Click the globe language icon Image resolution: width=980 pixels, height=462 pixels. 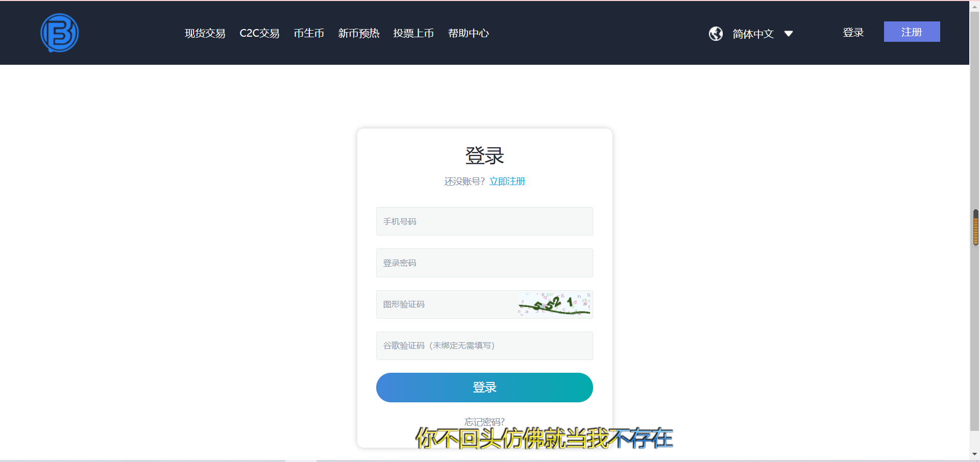[x=716, y=34]
